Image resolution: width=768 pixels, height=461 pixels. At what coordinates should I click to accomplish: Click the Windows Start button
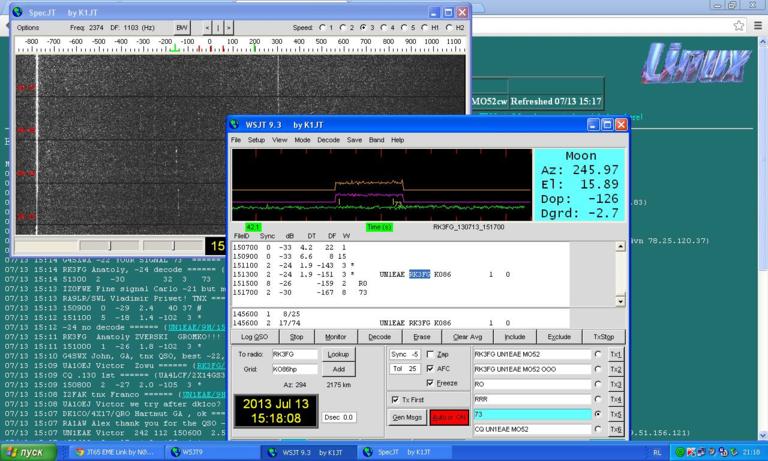[29, 452]
